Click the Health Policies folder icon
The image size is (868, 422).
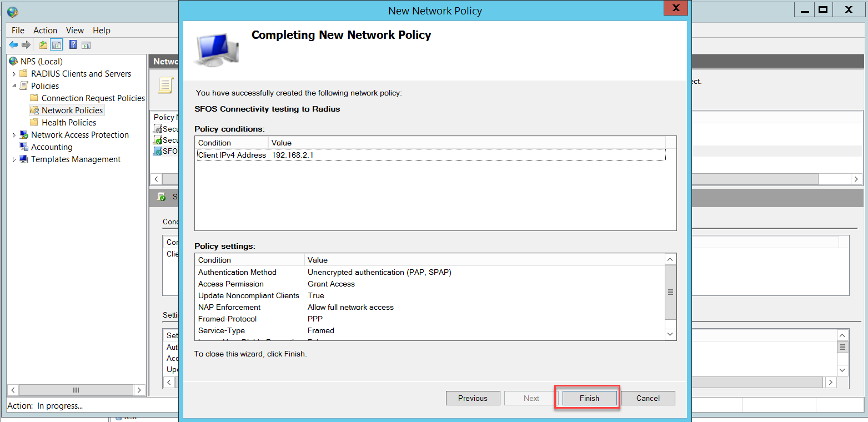point(34,122)
